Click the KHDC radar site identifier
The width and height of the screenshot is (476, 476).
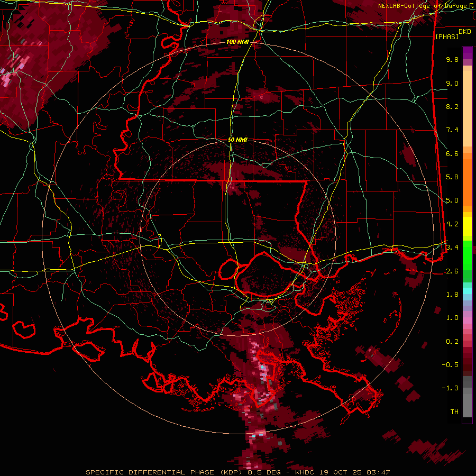click(x=305, y=472)
